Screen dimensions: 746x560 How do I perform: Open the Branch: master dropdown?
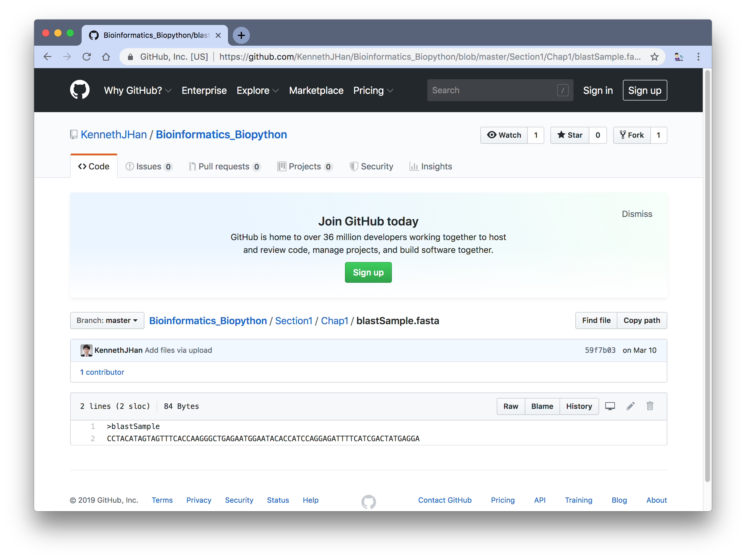click(107, 320)
